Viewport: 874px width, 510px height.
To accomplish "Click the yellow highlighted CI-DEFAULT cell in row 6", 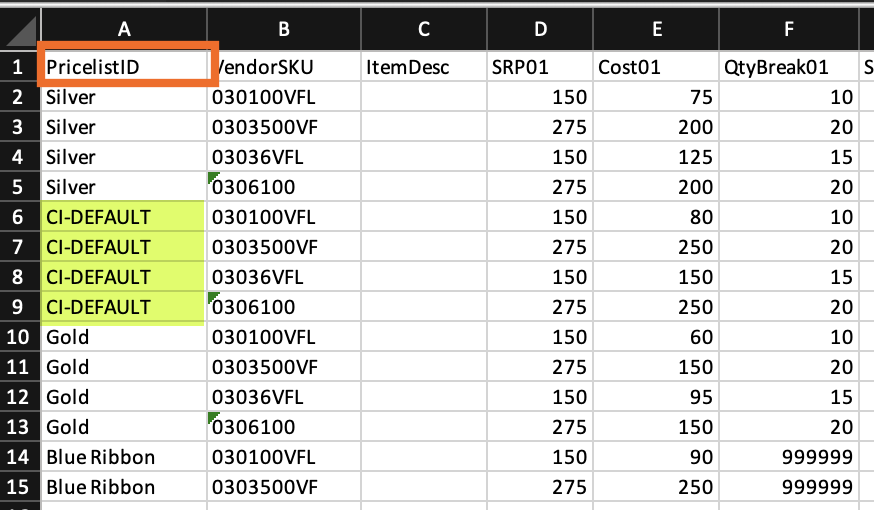I will [124, 217].
